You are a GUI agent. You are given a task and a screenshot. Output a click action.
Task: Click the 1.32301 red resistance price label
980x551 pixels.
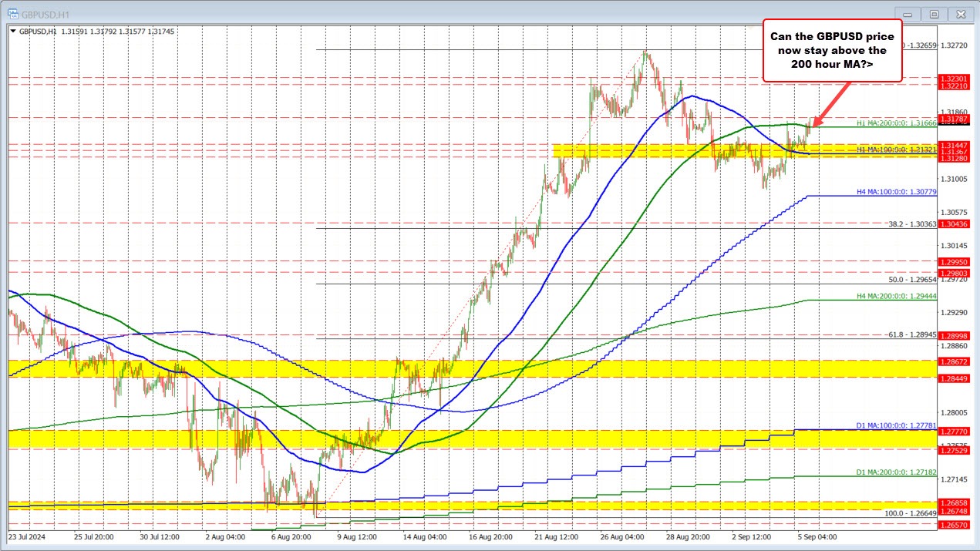pos(953,79)
